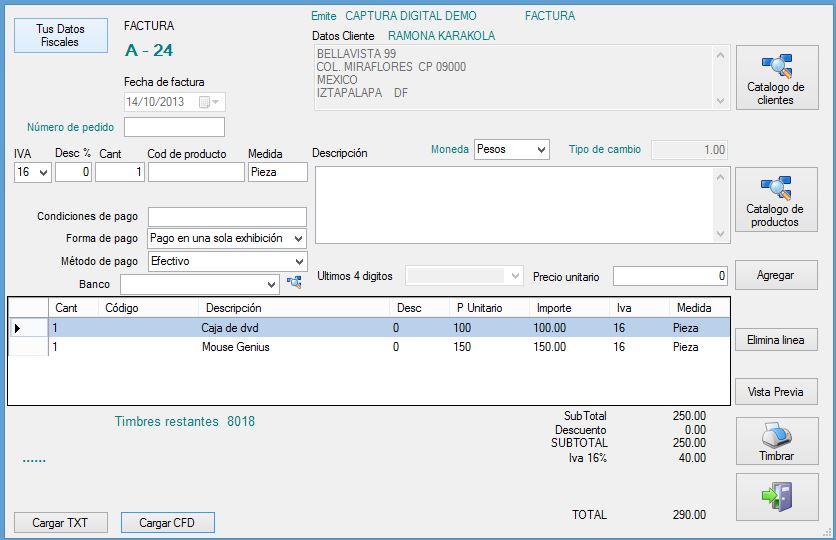Click the row selector arrow for Caja de dvd
This screenshot has height=540, width=836.
[x=17, y=328]
